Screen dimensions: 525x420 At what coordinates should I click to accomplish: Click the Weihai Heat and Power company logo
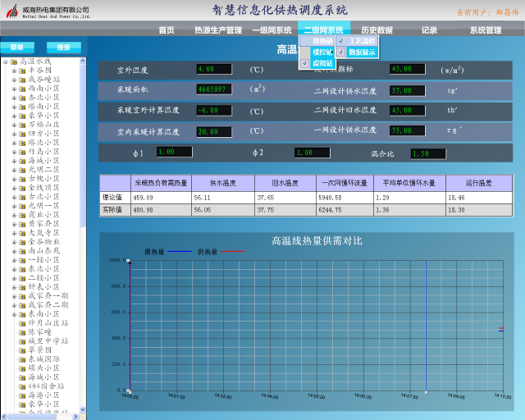[x=12, y=11]
